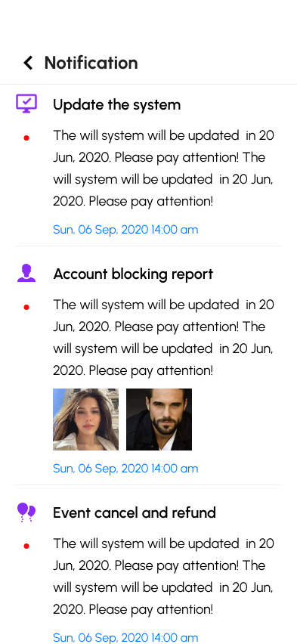Click the red unread dot under the monitor icon

[26, 138]
